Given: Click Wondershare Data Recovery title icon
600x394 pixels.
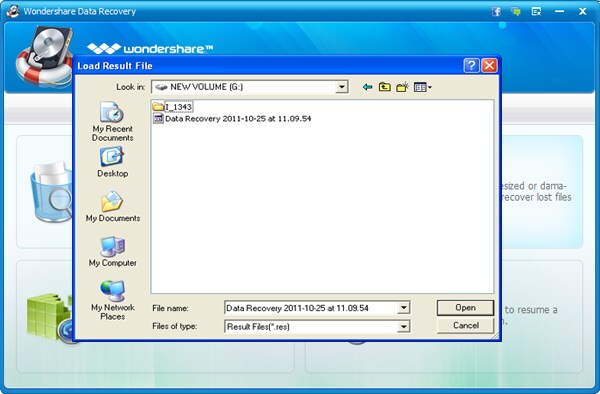Looking at the screenshot, I should click(x=13, y=11).
